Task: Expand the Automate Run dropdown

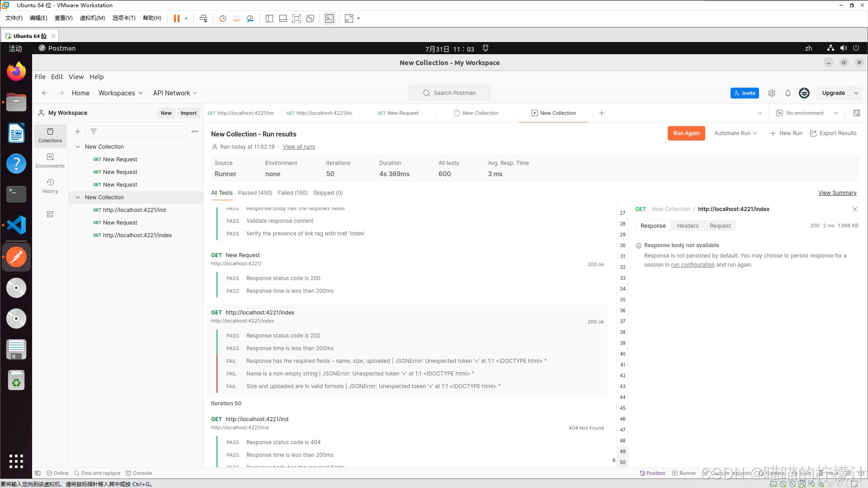Action: (736, 133)
